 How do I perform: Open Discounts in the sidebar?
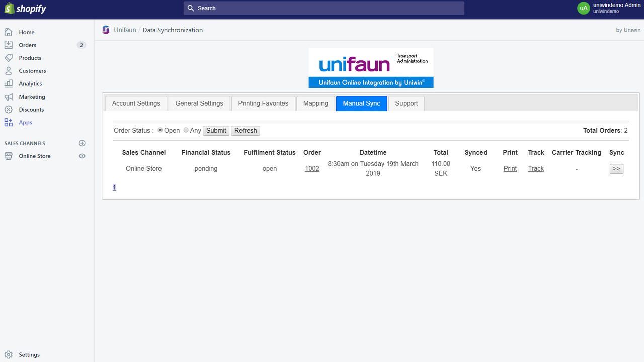31,109
